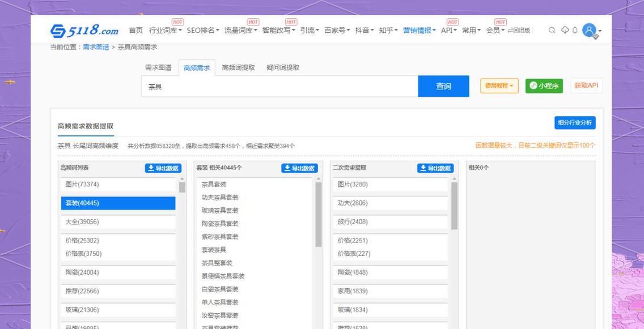Image resolution: width=644 pixels, height=329 pixels.
Task: Export data from 高频词列表 panel
Action: point(163,168)
